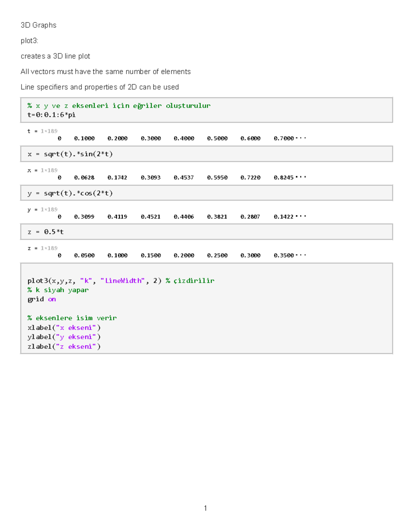The width and height of the screenshot is (411, 532).
Task: Click the value 0.8245 in x output
Action: pos(284,177)
